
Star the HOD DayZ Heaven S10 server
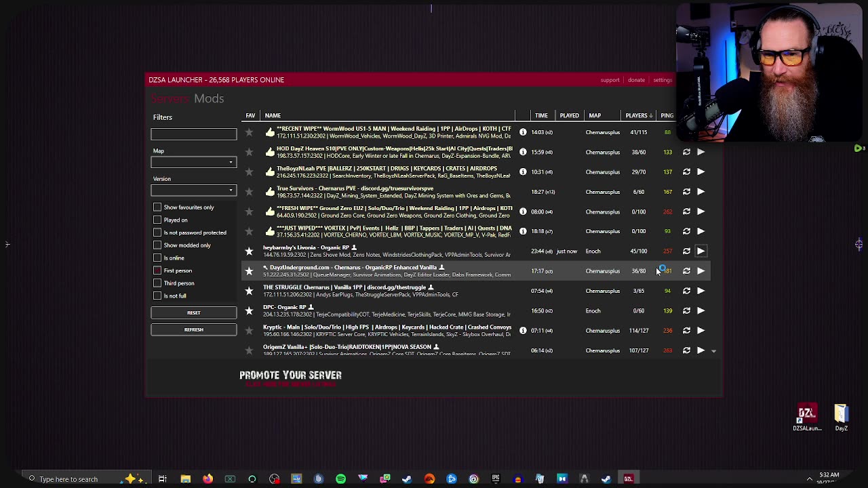coord(249,152)
